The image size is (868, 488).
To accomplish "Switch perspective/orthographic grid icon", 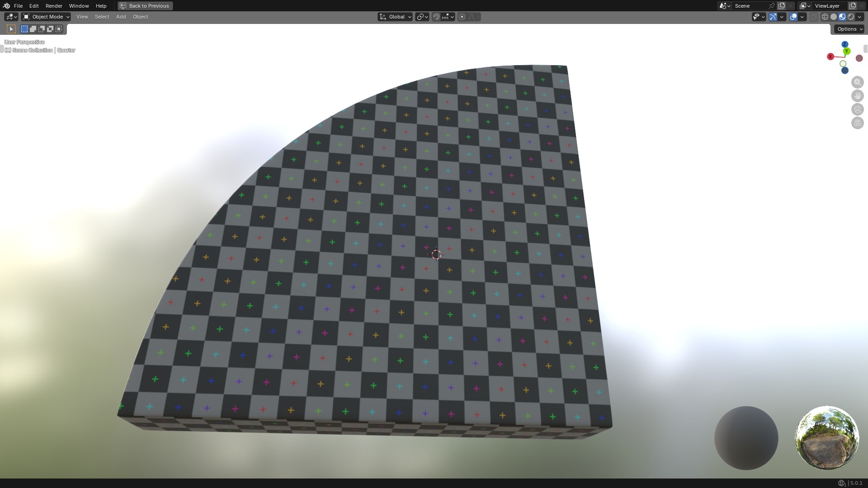I will [858, 123].
